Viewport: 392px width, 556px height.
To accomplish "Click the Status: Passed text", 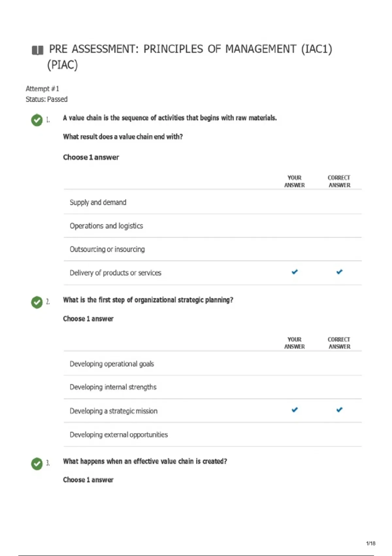I will pos(47,99).
